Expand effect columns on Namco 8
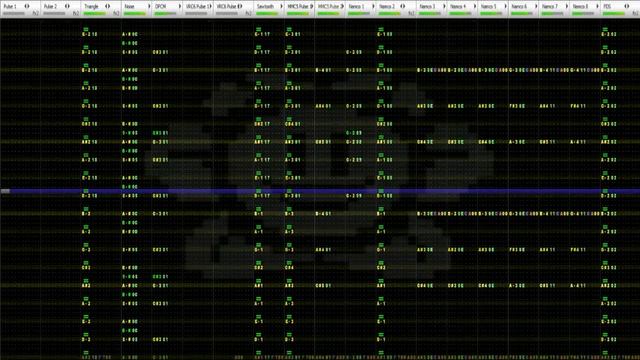This screenshot has width=640, height=360. coord(597,6)
